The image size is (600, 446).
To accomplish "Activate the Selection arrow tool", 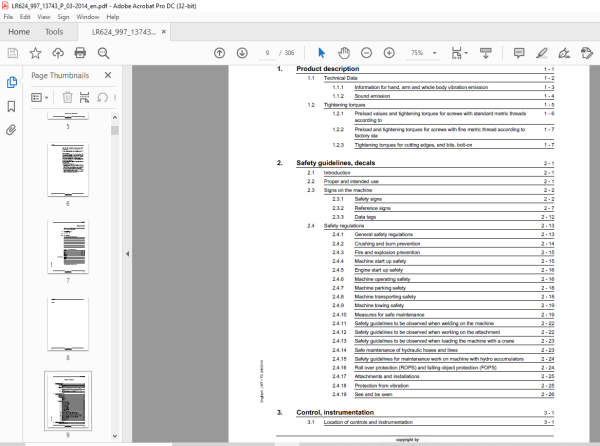I will tap(321, 53).
